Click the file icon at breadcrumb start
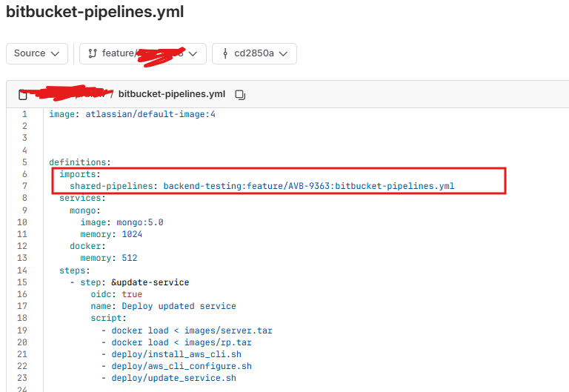 tap(22, 95)
